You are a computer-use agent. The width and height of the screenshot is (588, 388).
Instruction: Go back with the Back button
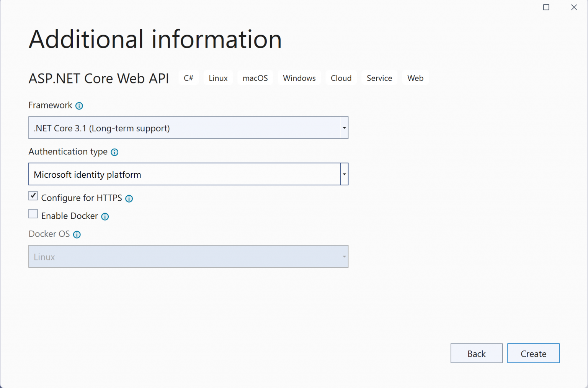[x=476, y=353]
